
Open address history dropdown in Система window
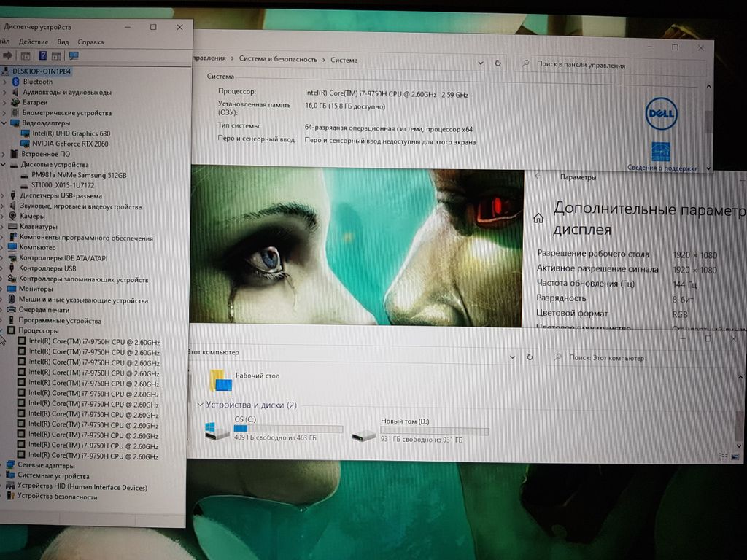pos(481,63)
